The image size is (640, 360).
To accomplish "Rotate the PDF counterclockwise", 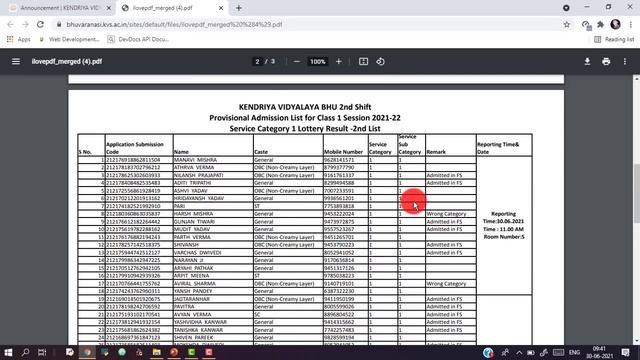I will click(380, 62).
